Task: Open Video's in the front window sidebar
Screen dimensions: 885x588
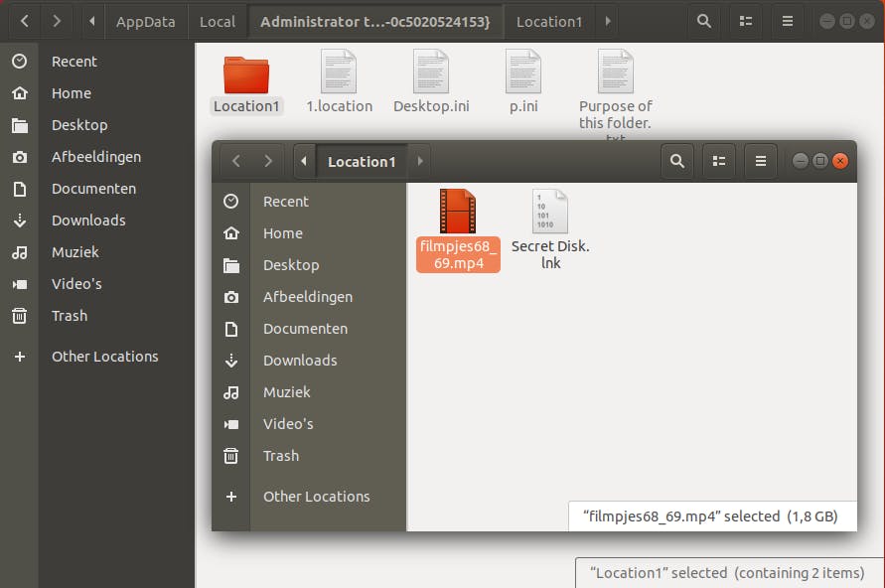Action: point(309,424)
